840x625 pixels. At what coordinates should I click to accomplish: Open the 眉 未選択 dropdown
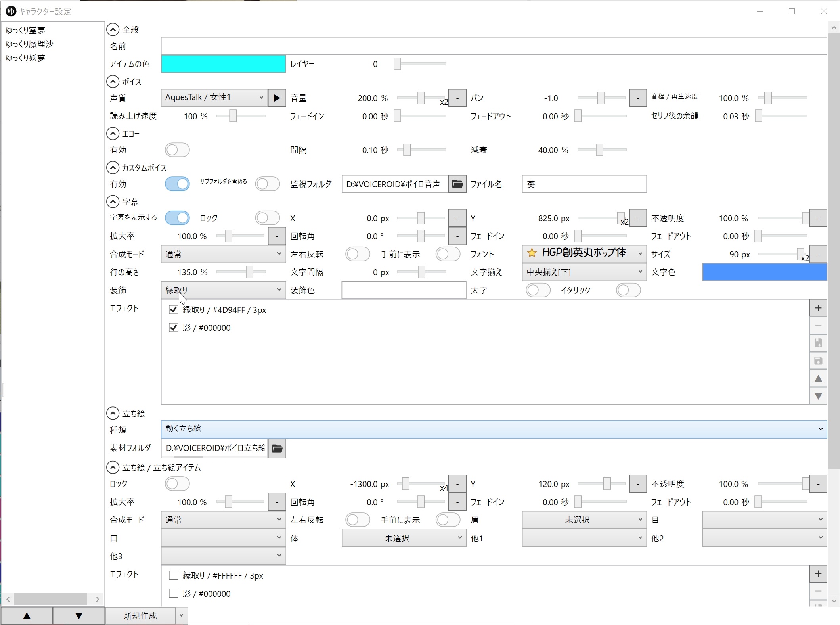pyautogui.click(x=584, y=520)
